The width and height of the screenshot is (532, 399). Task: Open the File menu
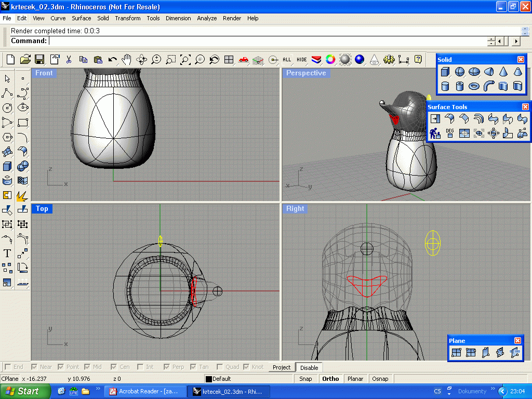(7, 18)
